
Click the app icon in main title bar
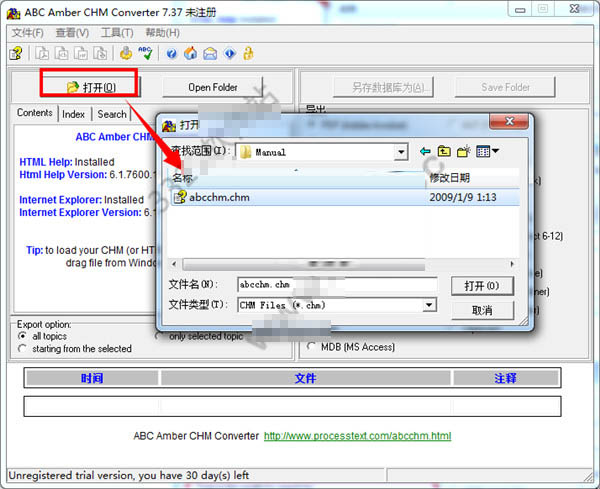(13, 13)
